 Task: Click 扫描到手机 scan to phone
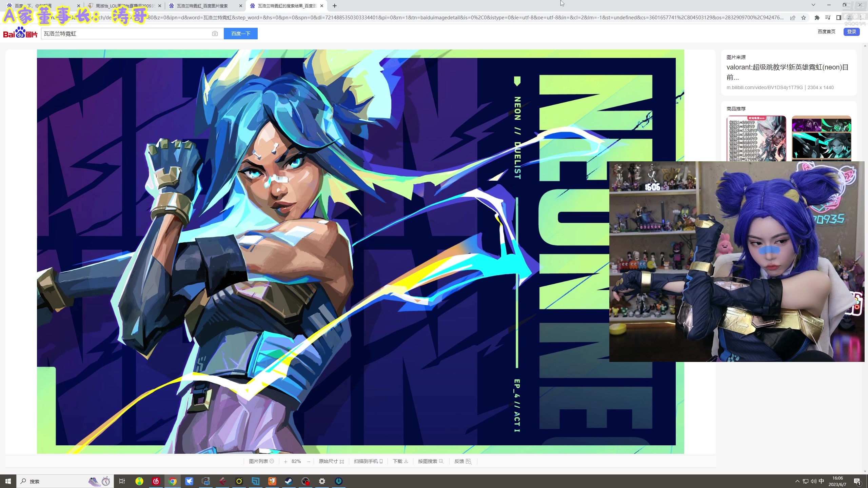[x=368, y=462]
